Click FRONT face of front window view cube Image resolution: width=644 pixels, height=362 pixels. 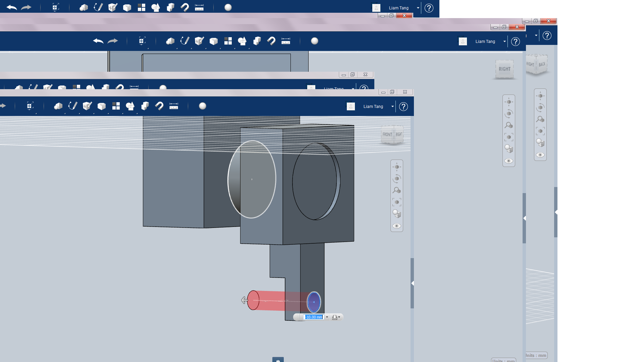pyautogui.click(x=388, y=134)
